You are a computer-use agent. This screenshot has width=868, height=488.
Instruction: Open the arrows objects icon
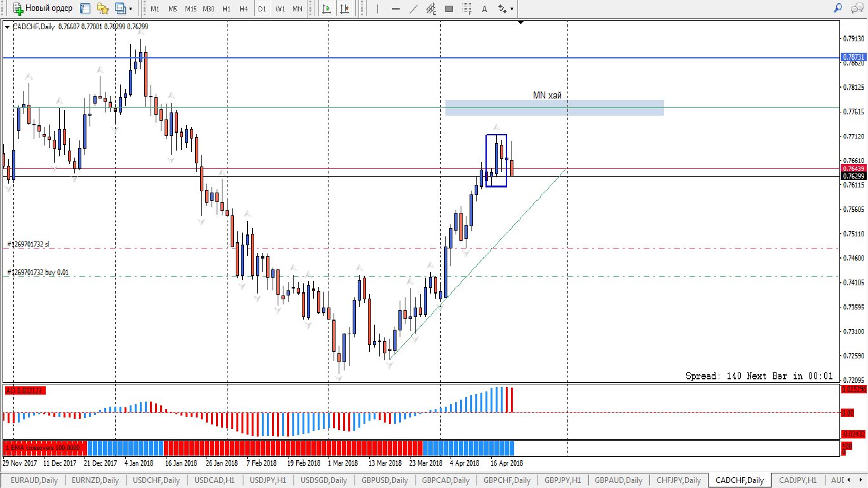[x=502, y=9]
